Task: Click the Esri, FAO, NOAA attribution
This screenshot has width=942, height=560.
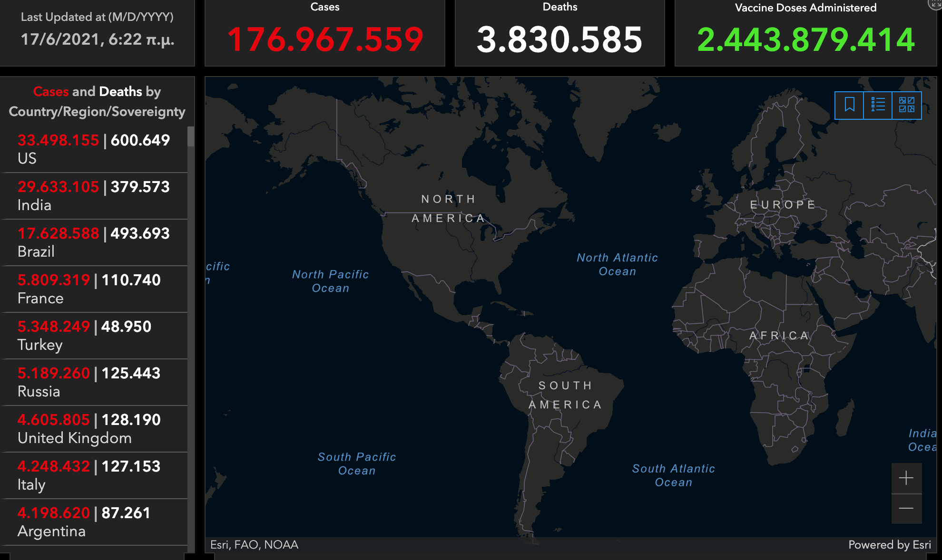Action: pos(255,545)
